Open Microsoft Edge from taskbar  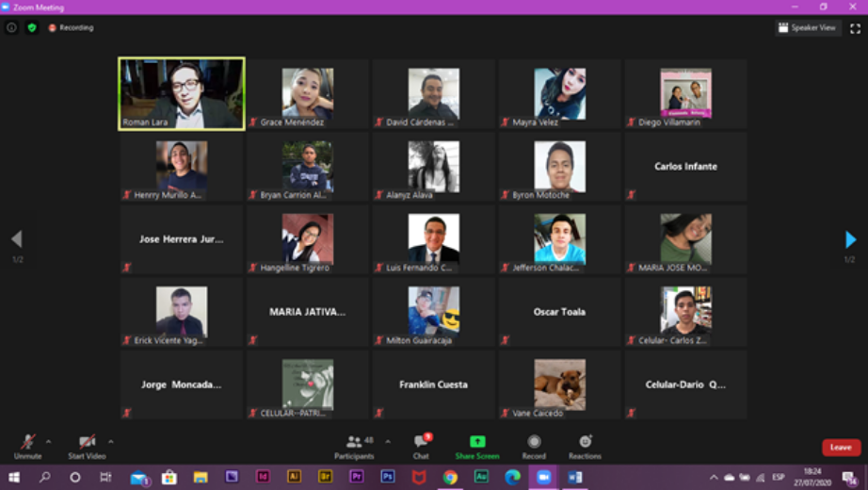pos(512,477)
